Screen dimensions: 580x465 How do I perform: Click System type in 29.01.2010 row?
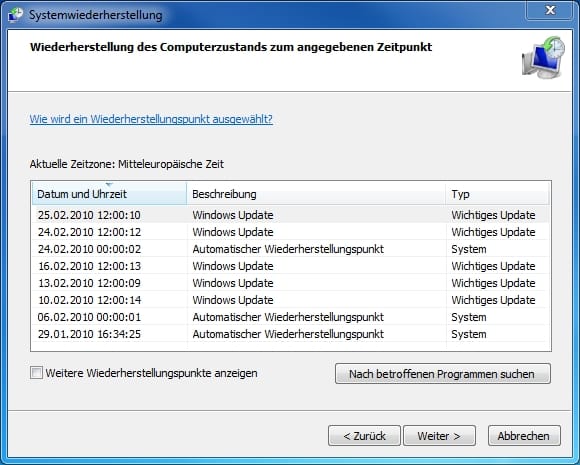click(469, 334)
